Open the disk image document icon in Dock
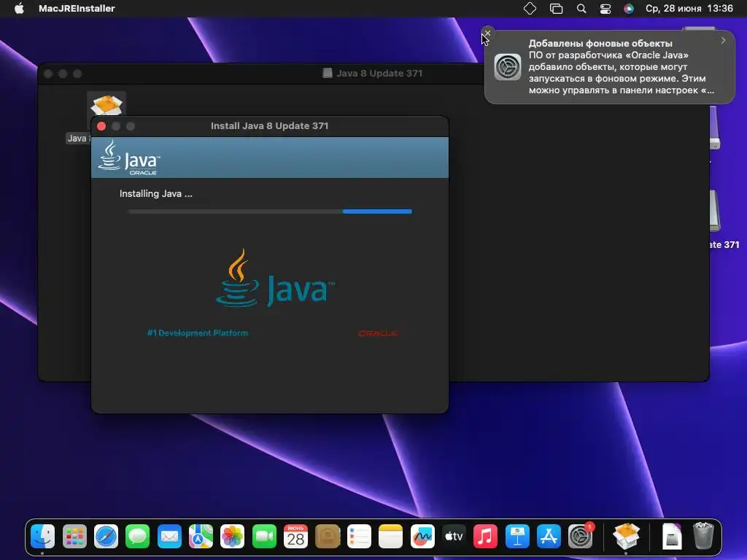Viewport: 747px width, 560px height. [672, 537]
